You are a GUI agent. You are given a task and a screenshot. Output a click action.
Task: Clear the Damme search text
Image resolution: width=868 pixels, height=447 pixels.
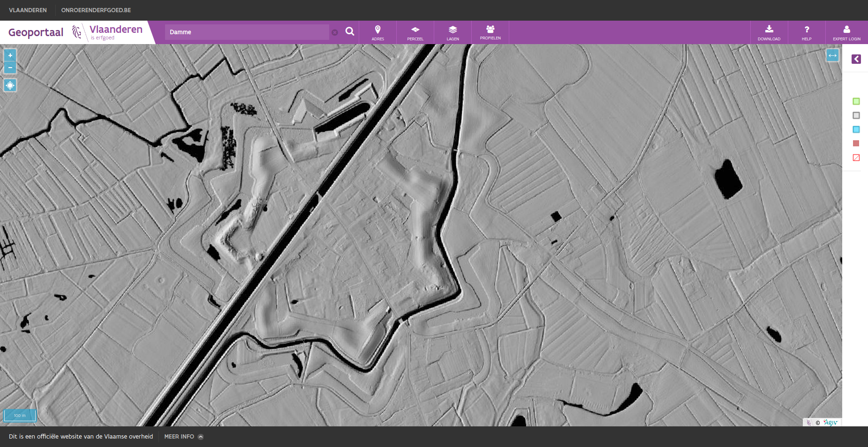tap(335, 32)
